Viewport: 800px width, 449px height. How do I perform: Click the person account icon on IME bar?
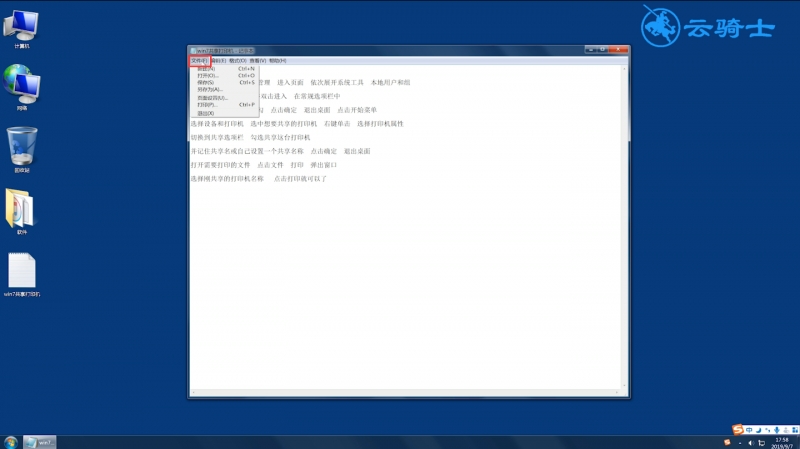786,430
